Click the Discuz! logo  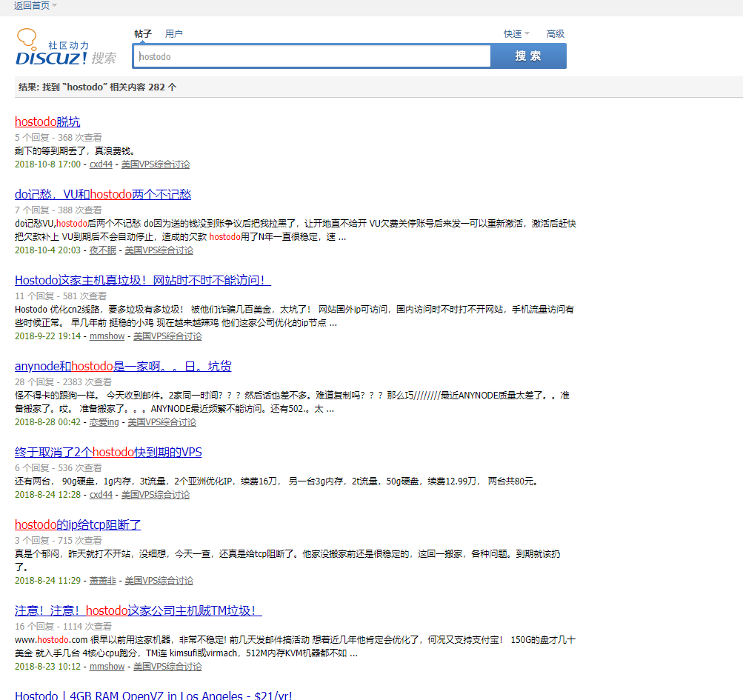click(66, 47)
